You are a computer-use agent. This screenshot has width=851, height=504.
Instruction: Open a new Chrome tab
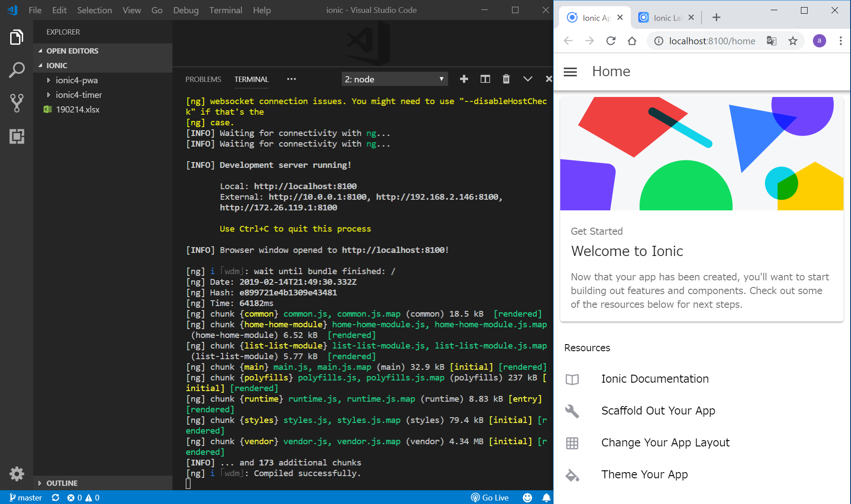[716, 17]
